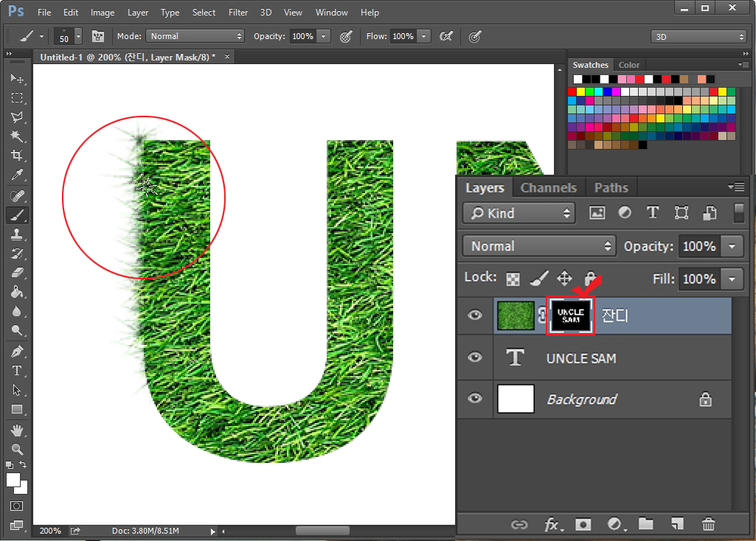The image size is (756, 541).
Task: Hide the UNCLE SAM text layer
Action: click(x=475, y=357)
